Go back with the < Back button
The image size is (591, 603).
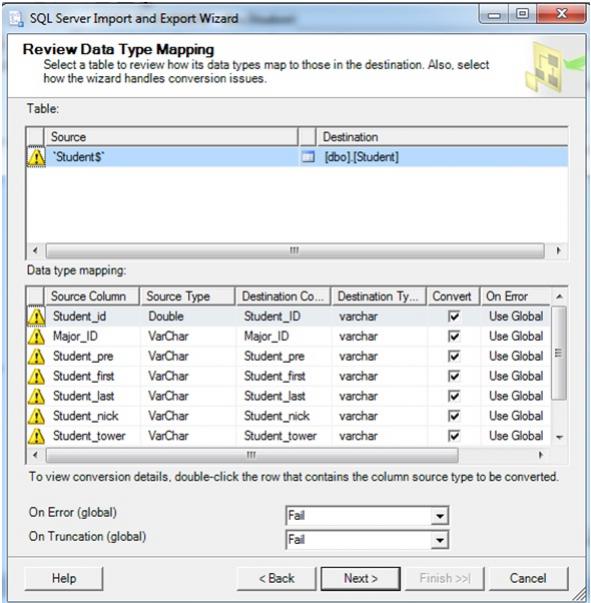pos(276,578)
